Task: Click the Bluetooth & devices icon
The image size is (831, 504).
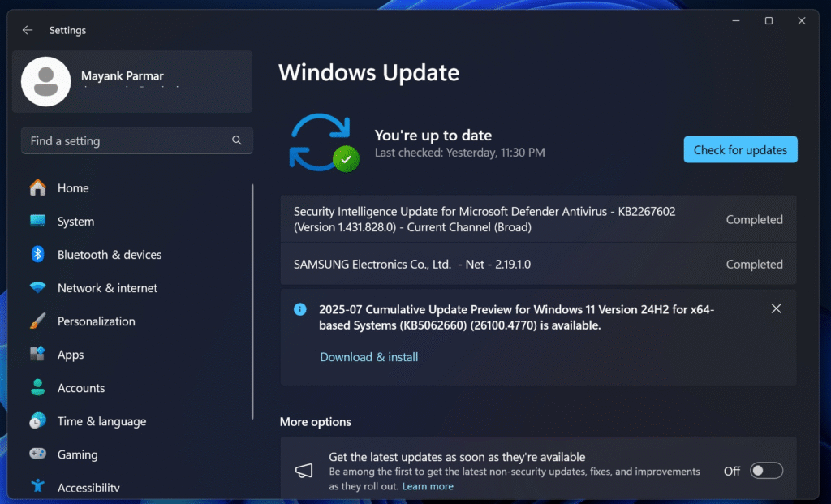Action: pyautogui.click(x=38, y=254)
